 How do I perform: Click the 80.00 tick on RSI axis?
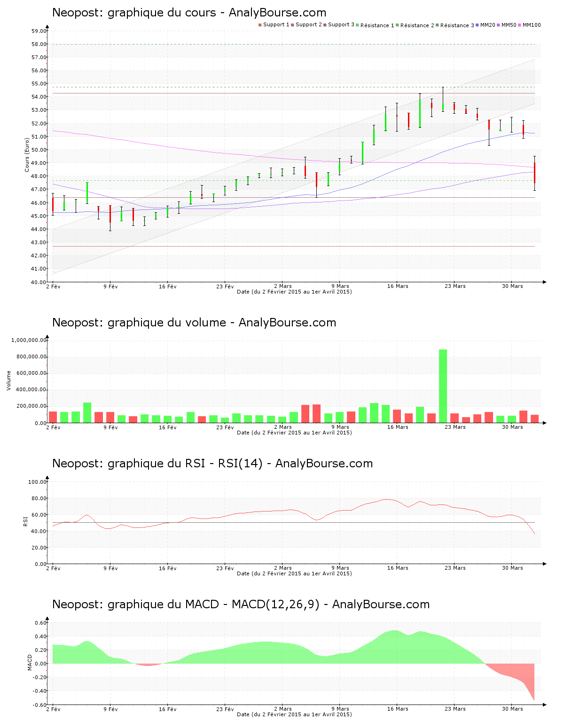39,498
